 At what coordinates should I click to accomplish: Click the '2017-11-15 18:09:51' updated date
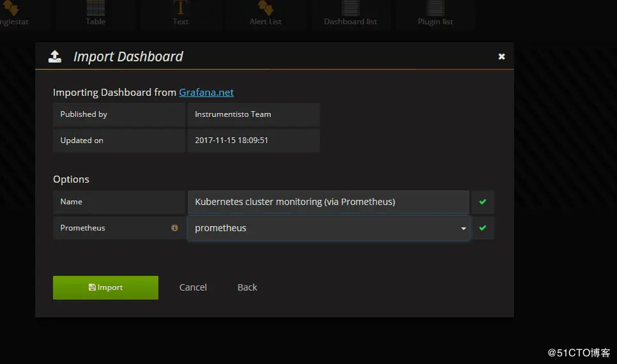tap(231, 140)
